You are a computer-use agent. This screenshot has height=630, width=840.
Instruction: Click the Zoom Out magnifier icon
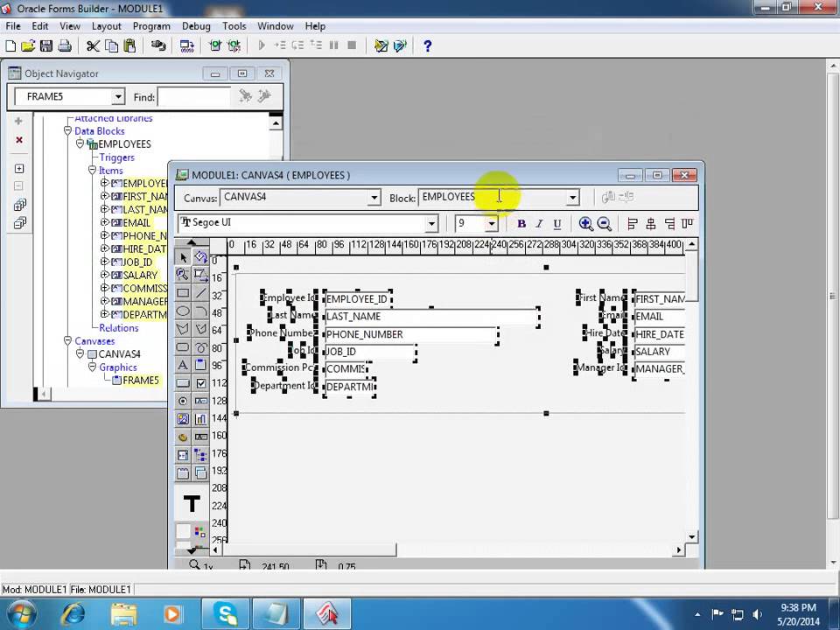click(x=605, y=224)
